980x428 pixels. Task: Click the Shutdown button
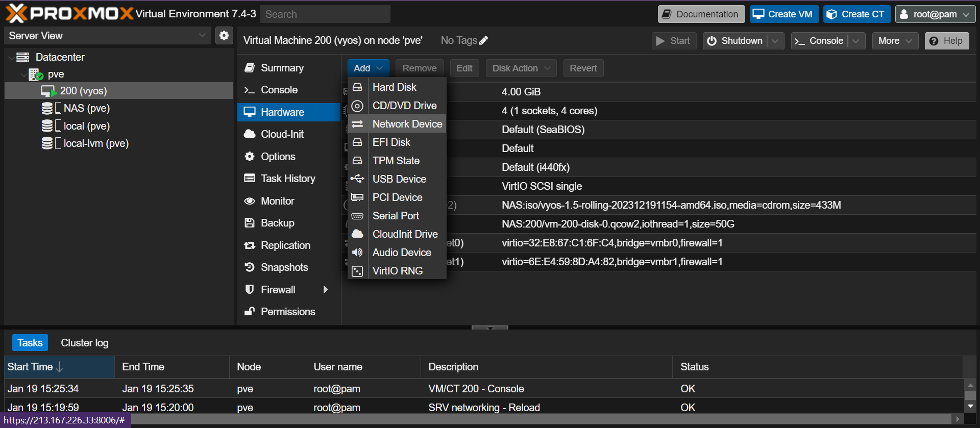[736, 41]
